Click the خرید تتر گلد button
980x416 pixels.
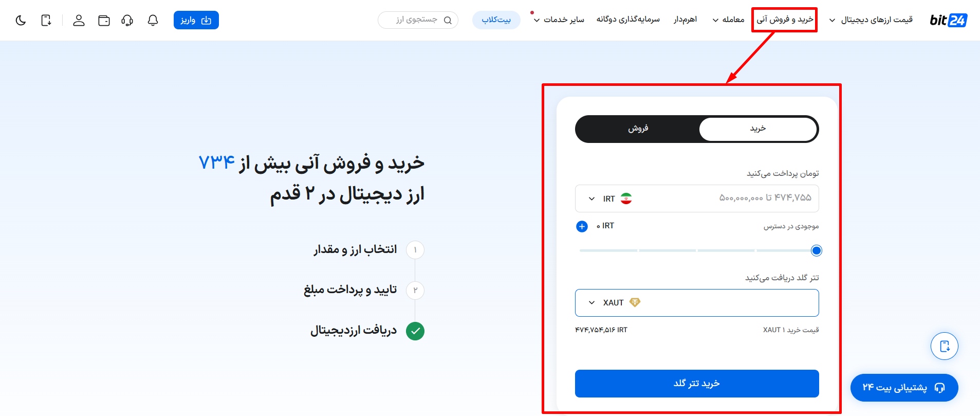pyautogui.click(x=697, y=384)
